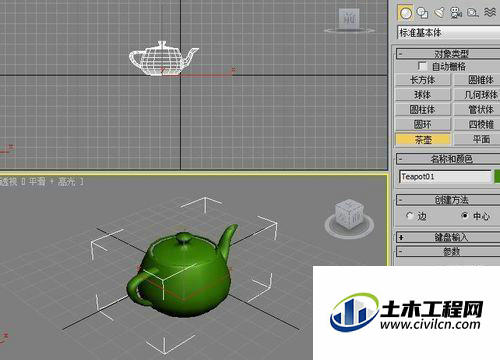
Task: Collapse the 名称和颜色 rollout
Action: click(x=448, y=159)
